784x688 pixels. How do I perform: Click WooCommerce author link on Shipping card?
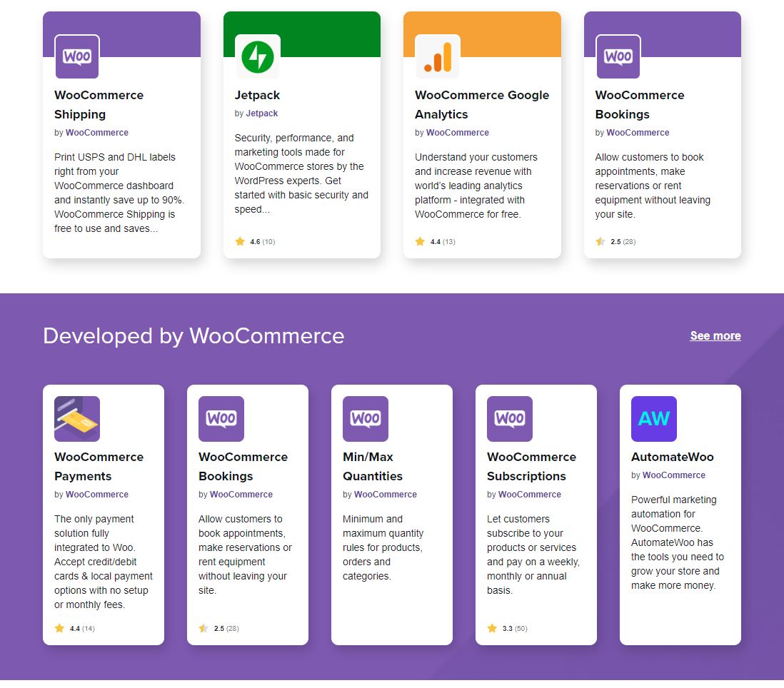tap(97, 133)
